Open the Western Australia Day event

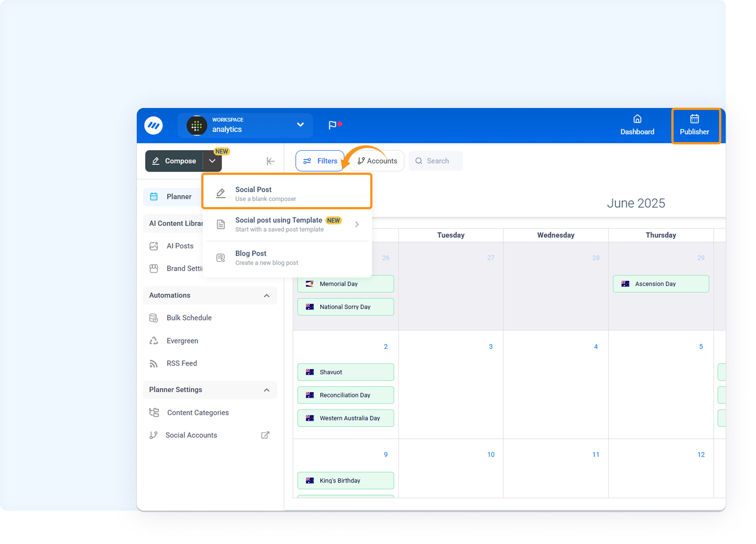345,418
